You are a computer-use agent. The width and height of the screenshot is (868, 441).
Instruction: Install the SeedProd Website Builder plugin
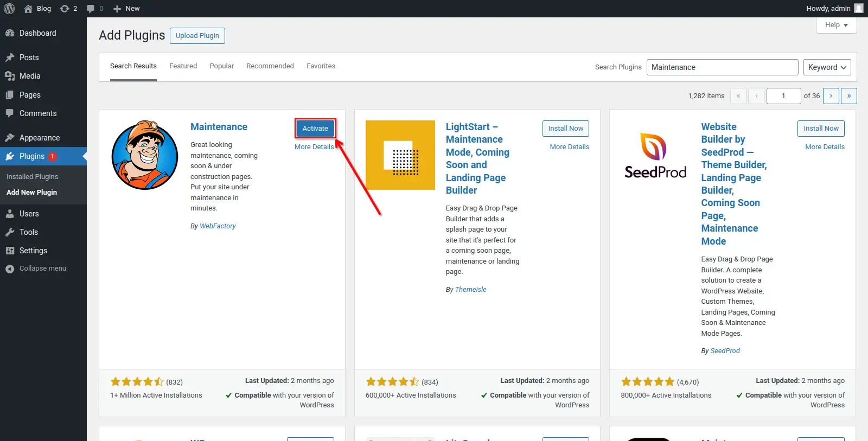pos(821,129)
